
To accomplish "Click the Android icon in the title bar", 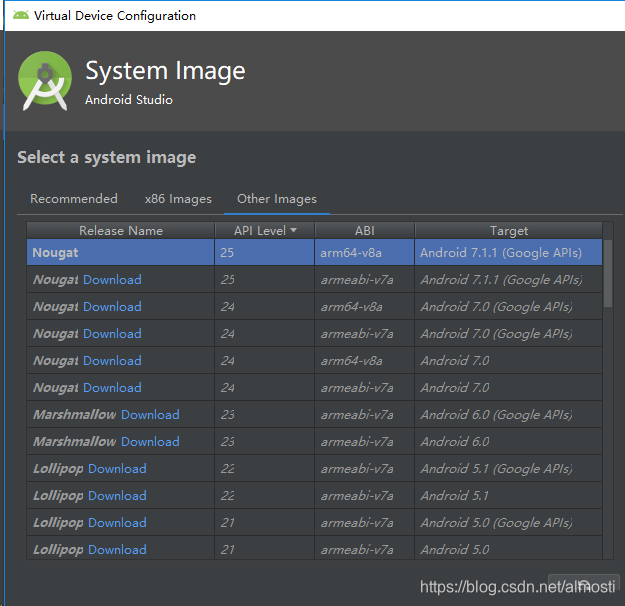I will coord(21,16).
